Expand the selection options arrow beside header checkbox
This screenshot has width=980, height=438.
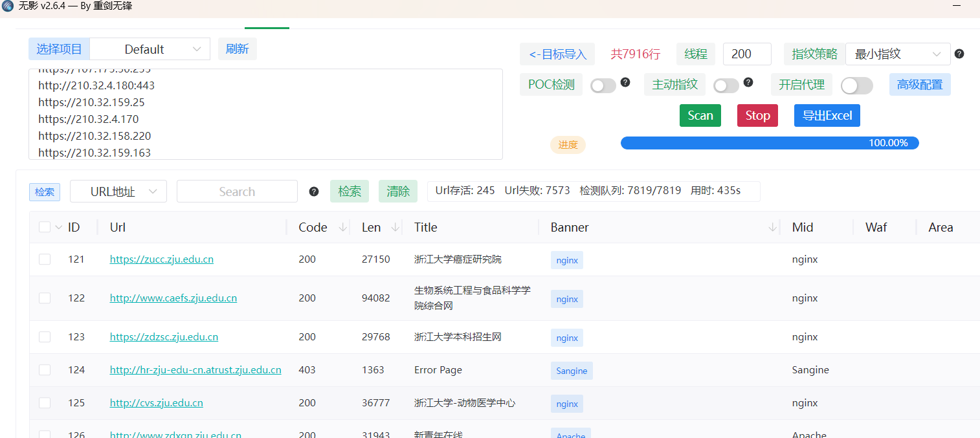click(x=58, y=227)
